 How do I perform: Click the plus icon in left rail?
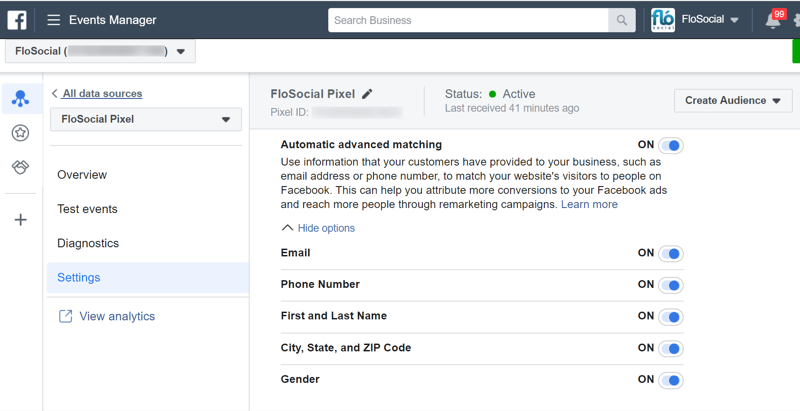(20, 220)
